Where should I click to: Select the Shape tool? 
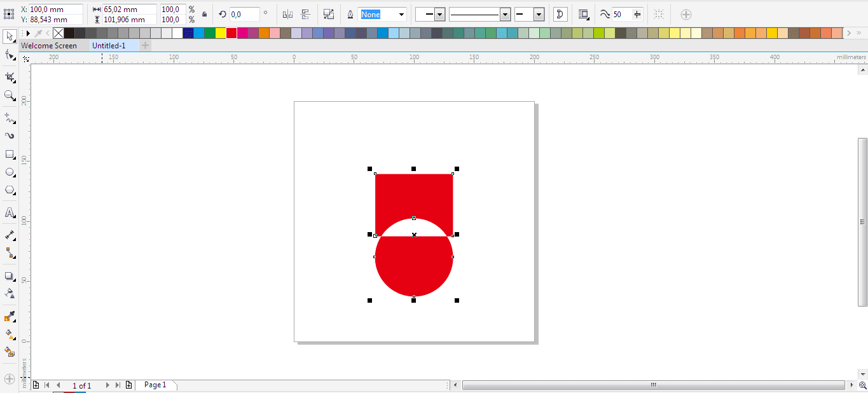tap(9, 55)
